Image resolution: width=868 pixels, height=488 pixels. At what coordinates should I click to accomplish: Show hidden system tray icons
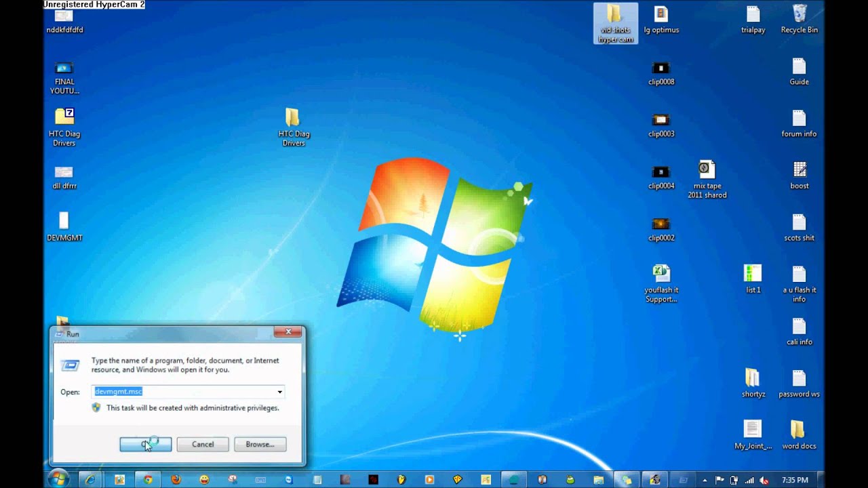click(x=705, y=480)
